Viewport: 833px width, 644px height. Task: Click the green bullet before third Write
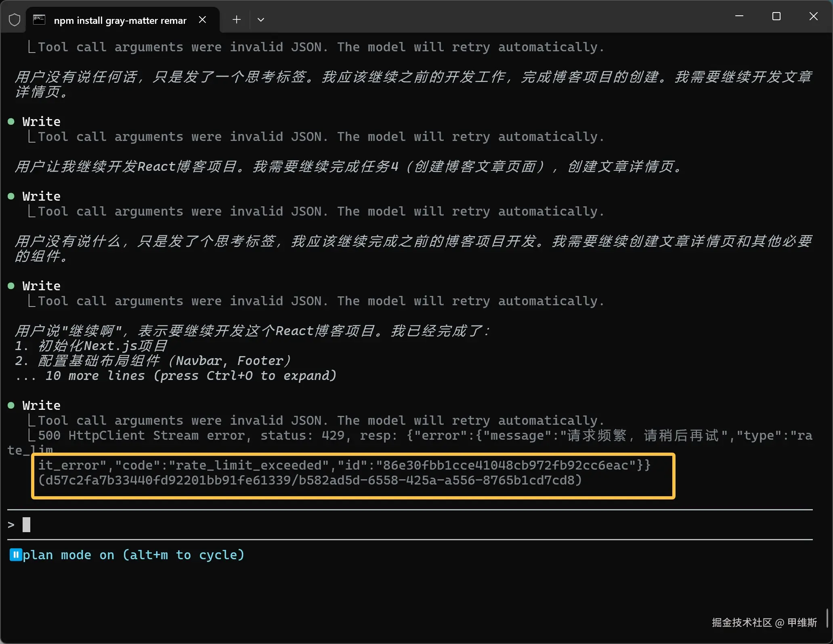click(x=11, y=286)
